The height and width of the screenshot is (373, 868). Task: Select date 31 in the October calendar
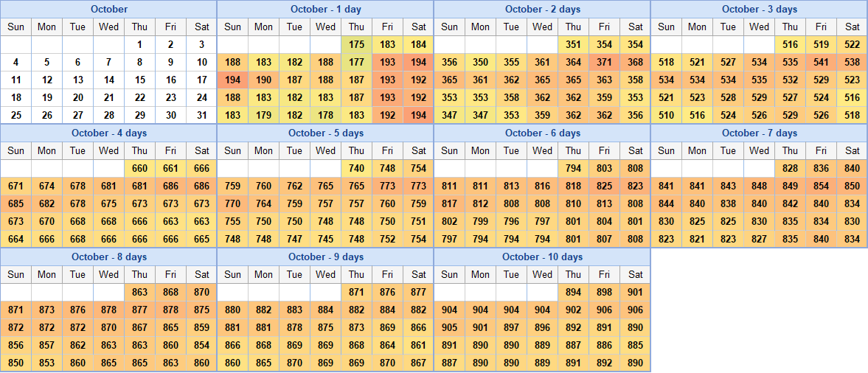[x=201, y=115]
